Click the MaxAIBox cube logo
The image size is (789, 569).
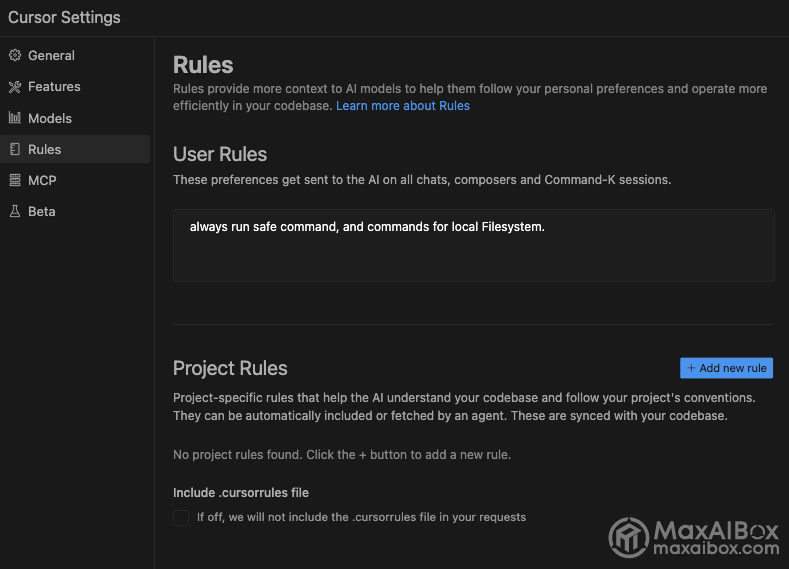(x=629, y=537)
